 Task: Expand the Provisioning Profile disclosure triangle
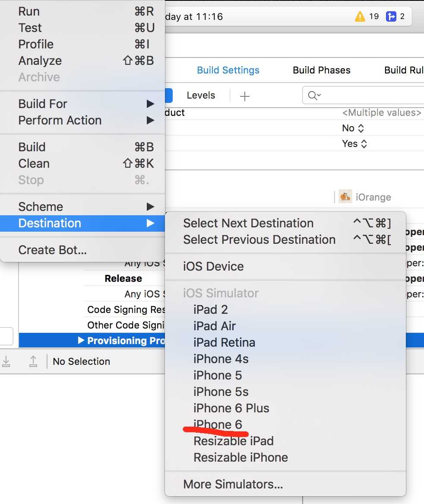(x=81, y=341)
